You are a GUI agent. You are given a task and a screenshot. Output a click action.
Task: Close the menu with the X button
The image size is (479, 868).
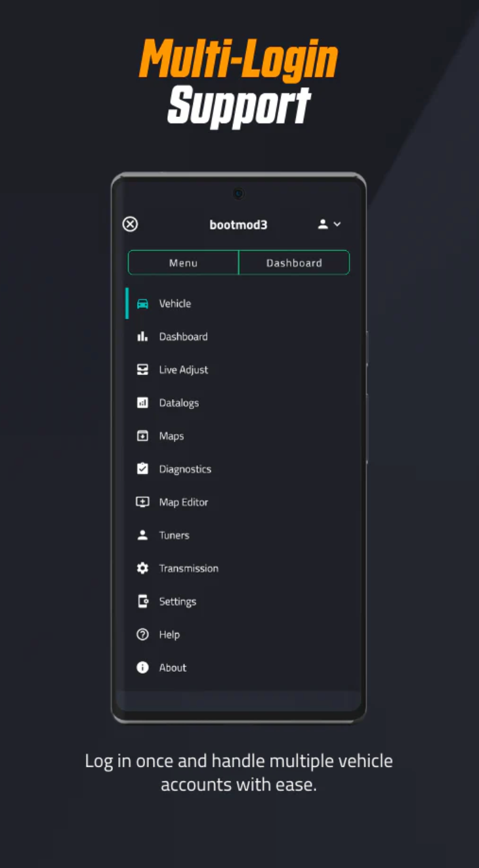pos(131,225)
